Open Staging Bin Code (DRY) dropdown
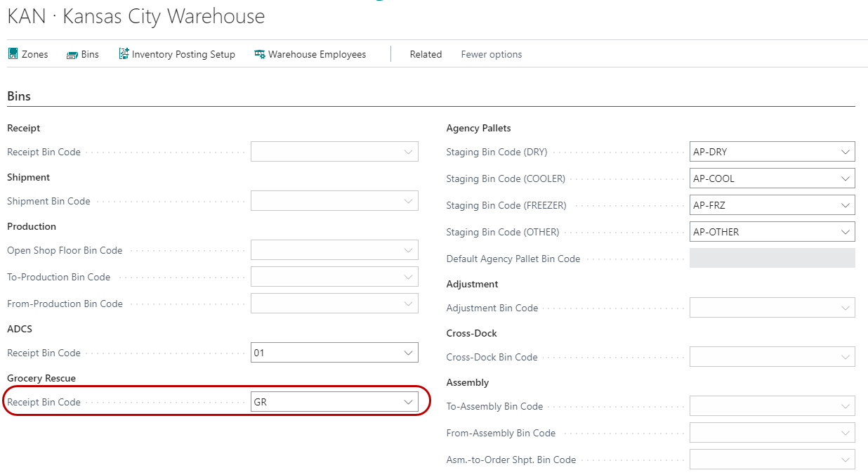 pyautogui.click(x=845, y=152)
